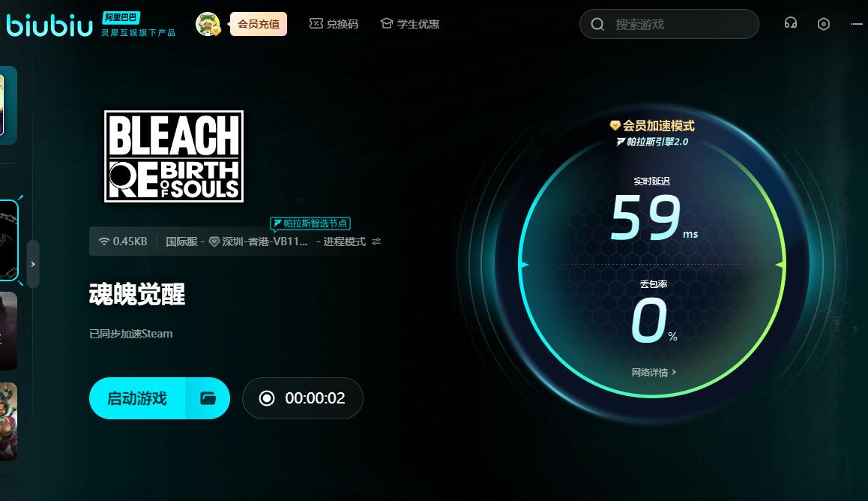Open the game folder icon beside 启动游戏
868x501 pixels.
pyautogui.click(x=208, y=398)
